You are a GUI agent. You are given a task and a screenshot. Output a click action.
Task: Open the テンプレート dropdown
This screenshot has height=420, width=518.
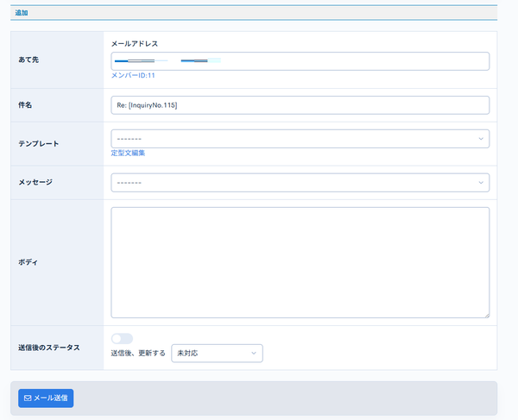(x=300, y=139)
